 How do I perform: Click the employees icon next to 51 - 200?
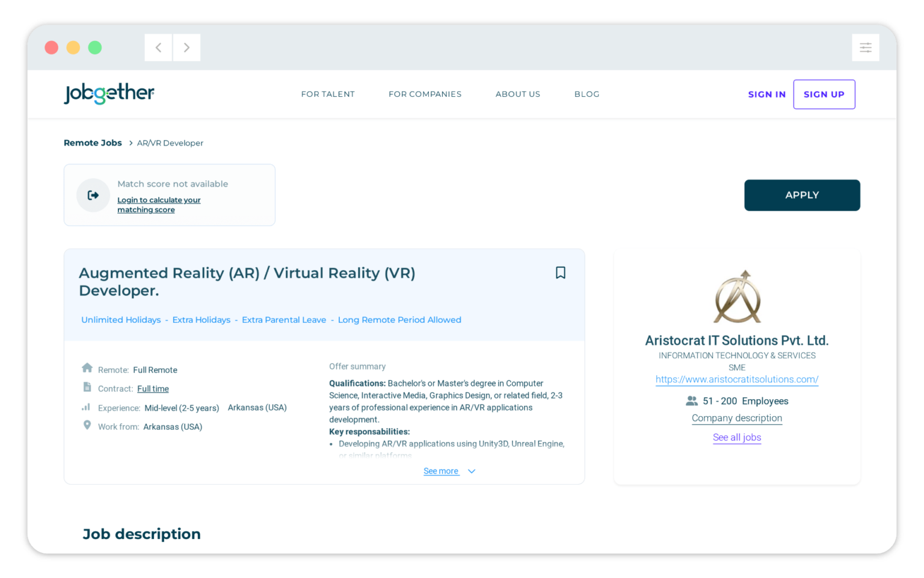pyautogui.click(x=692, y=401)
